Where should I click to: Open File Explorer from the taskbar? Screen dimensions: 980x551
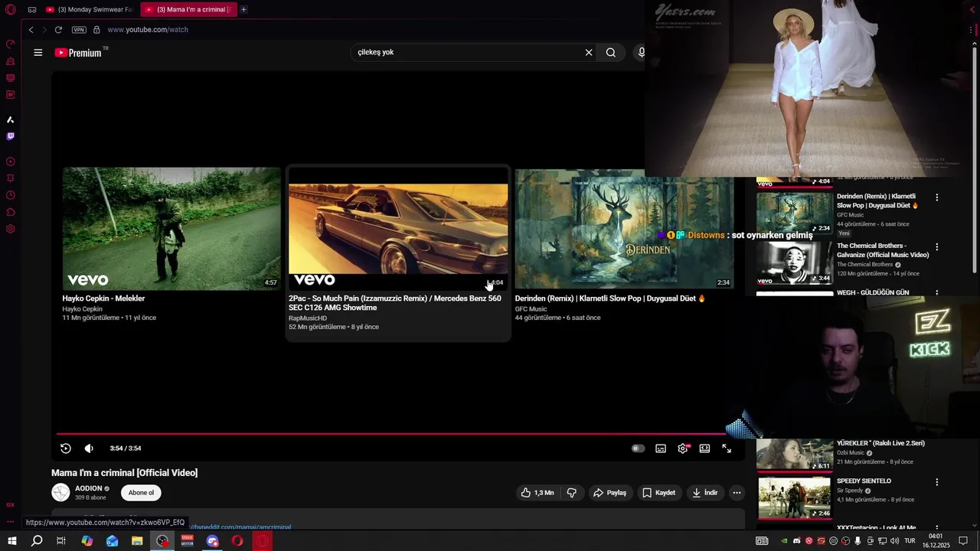[x=137, y=541]
